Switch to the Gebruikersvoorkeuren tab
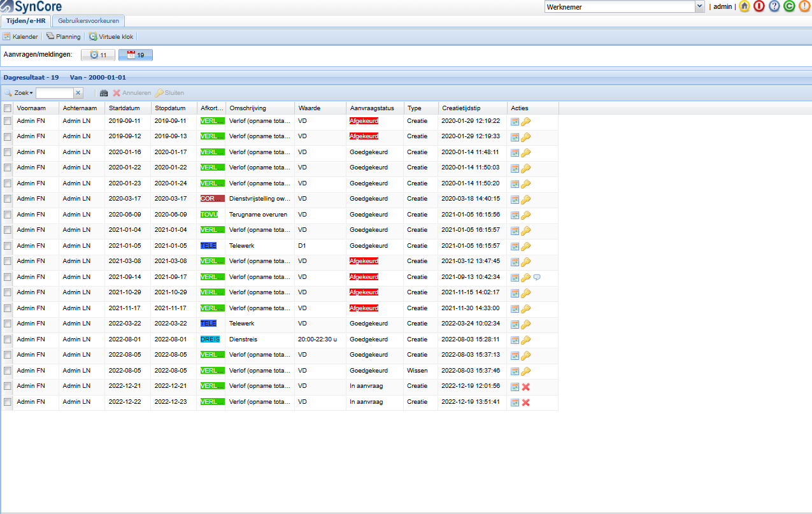Viewport: 812px width, 514px height. pos(89,21)
